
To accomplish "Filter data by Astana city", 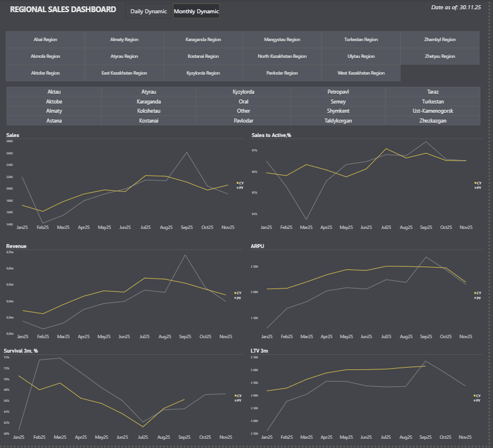I will tap(54, 120).
